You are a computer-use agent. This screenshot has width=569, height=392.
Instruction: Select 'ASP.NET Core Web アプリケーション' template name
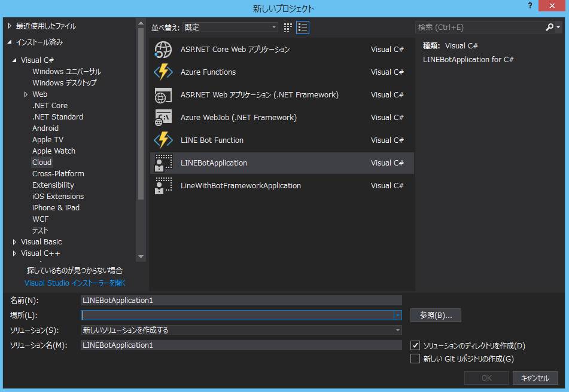(235, 50)
